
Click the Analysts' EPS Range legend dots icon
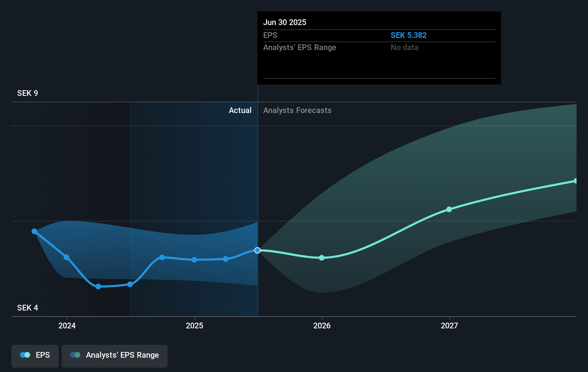75,355
